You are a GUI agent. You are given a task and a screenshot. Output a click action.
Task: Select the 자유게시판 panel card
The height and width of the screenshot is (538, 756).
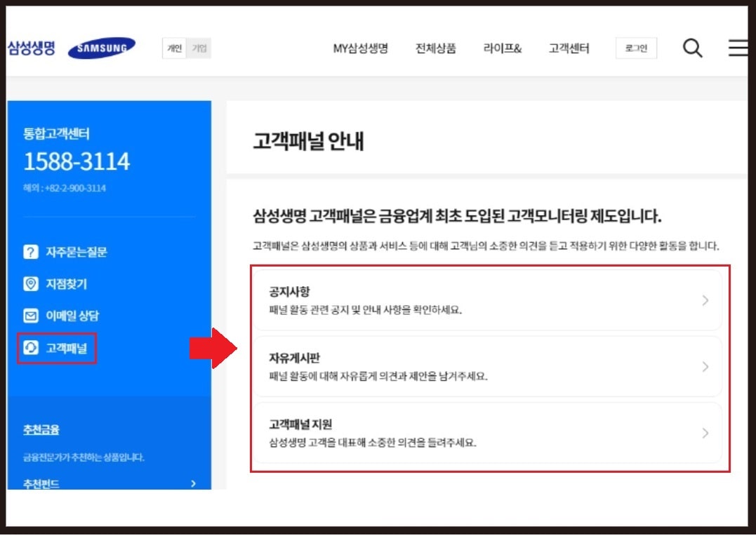click(x=484, y=366)
